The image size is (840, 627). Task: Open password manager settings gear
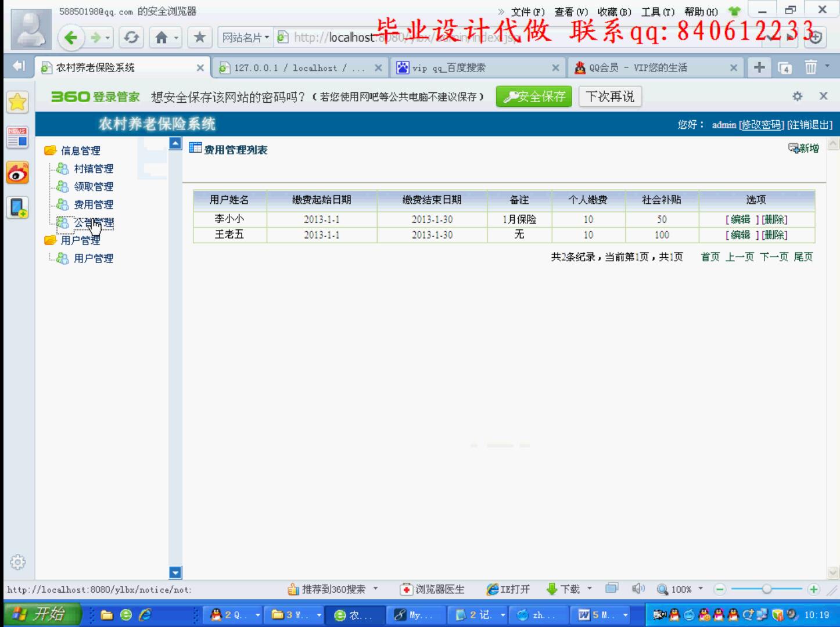798,96
